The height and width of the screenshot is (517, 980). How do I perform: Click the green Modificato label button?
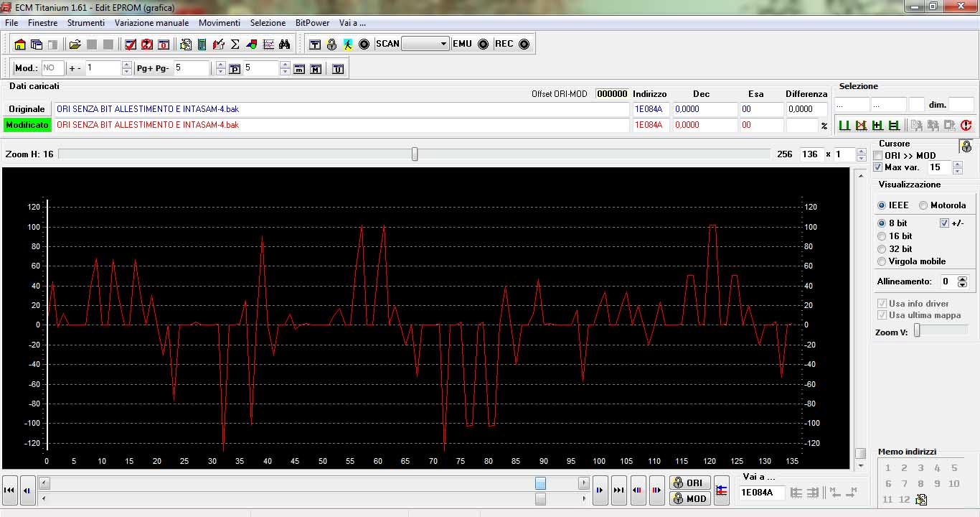coord(27,125)
